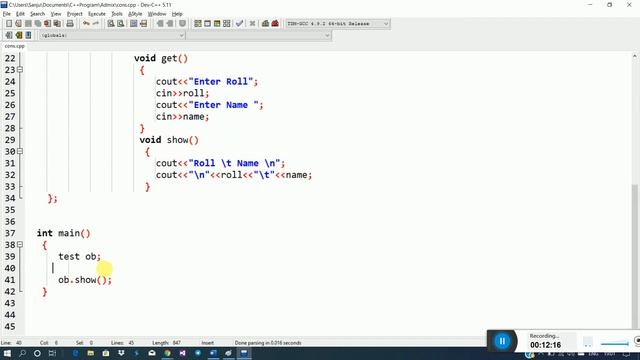
Task: Open the View menu
Action: pos(56,14)
